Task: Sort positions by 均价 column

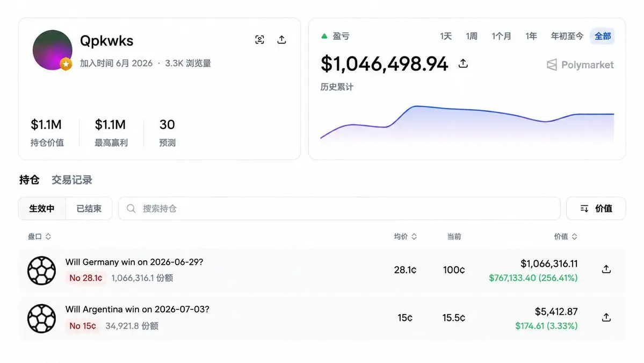Action: pyautogui.click(x=406, y=237)
